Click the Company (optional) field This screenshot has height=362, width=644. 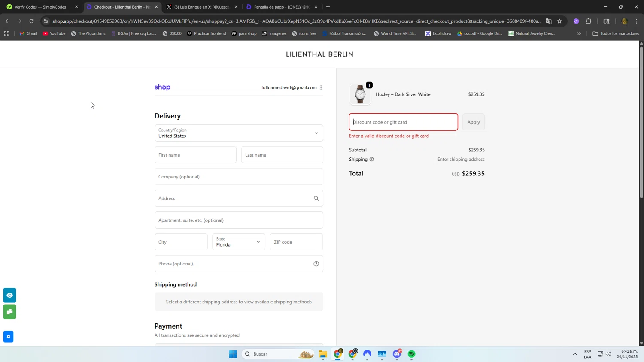click(x=239, y=177)
